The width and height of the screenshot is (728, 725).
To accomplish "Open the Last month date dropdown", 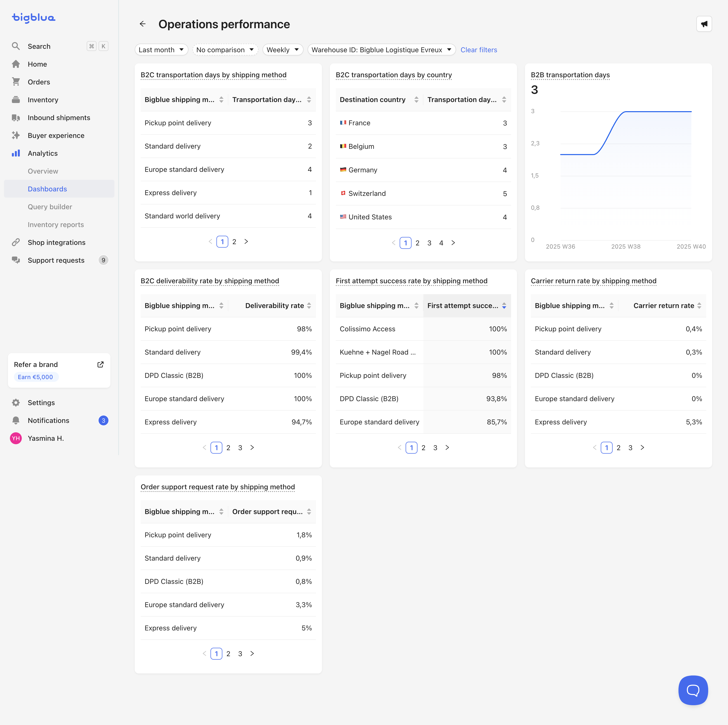I will pos(161,50).
